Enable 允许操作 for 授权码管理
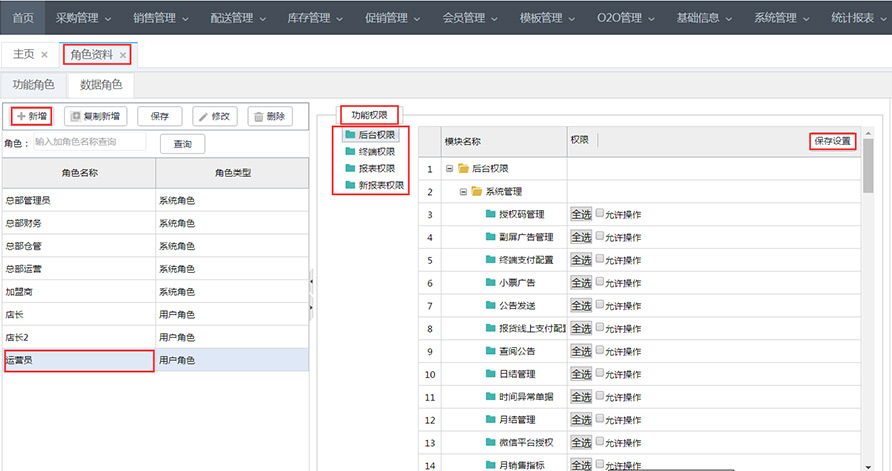The image size is (892, 471). (600, 213)
